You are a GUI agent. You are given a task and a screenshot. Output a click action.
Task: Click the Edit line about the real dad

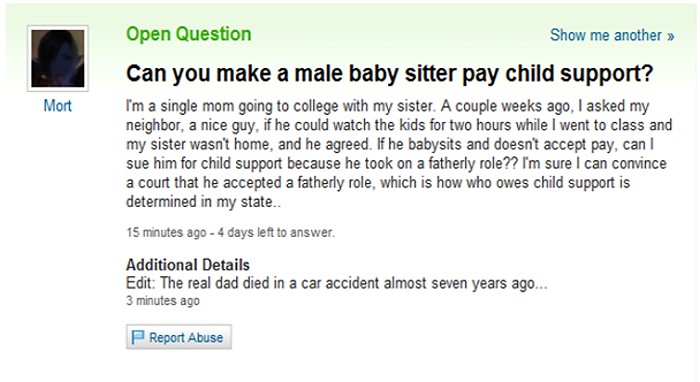tap(337, 283)
